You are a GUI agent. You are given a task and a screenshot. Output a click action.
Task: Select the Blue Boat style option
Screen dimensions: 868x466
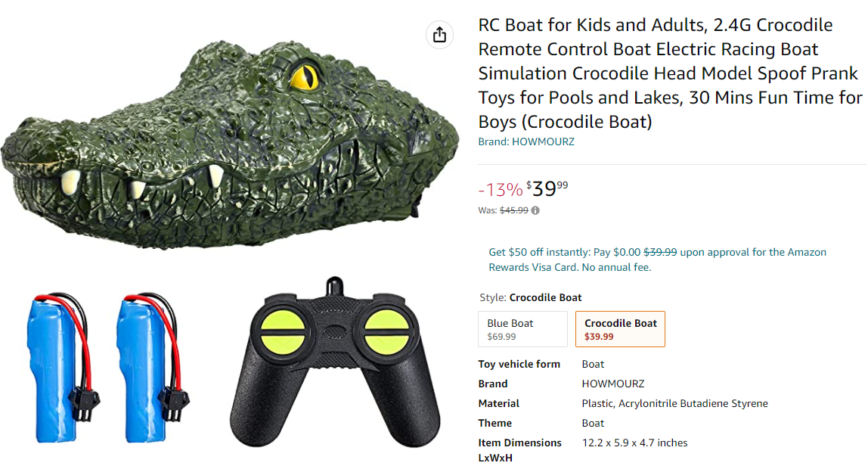[522, 329]
